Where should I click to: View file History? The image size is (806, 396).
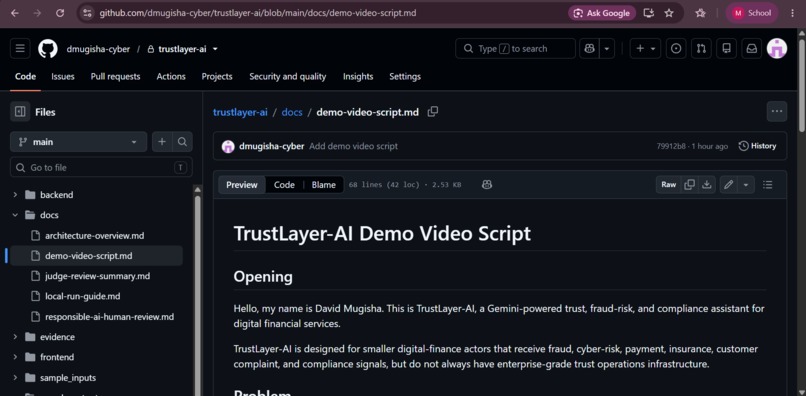coord(757,146)
